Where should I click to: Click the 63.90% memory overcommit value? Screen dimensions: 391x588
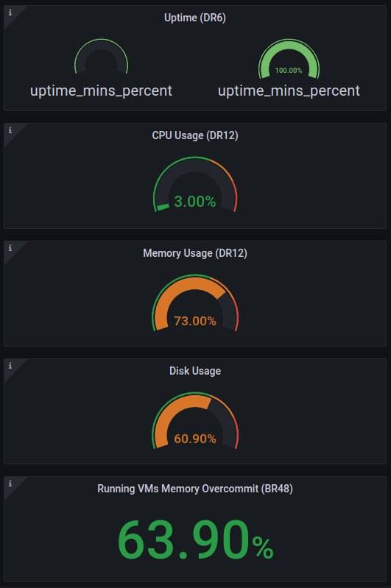pos(195,539)
